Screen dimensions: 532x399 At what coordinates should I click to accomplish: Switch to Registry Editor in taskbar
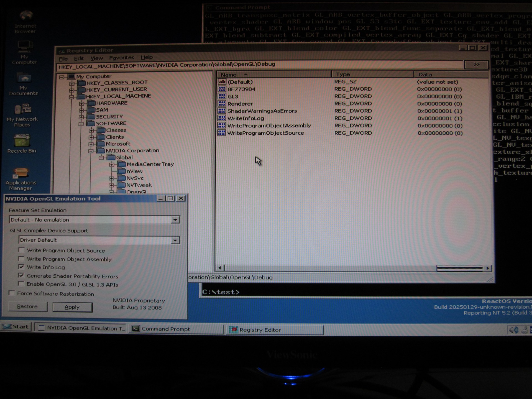click(x=275, y=330)
